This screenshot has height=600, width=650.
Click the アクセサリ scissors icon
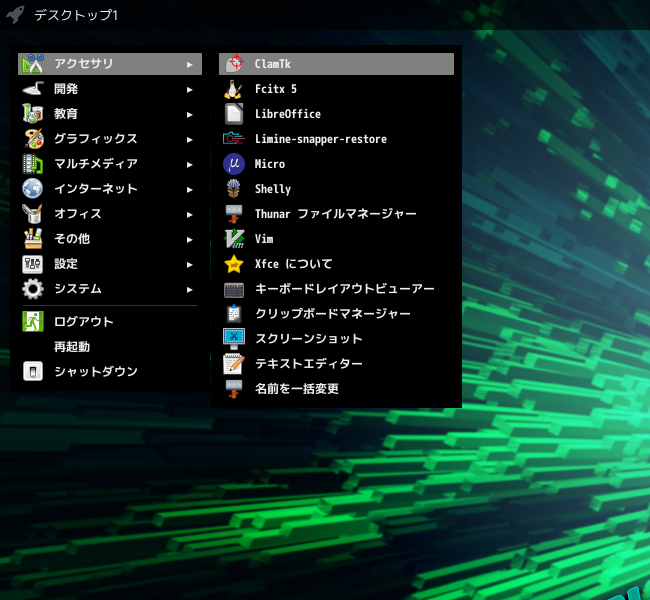33,64
